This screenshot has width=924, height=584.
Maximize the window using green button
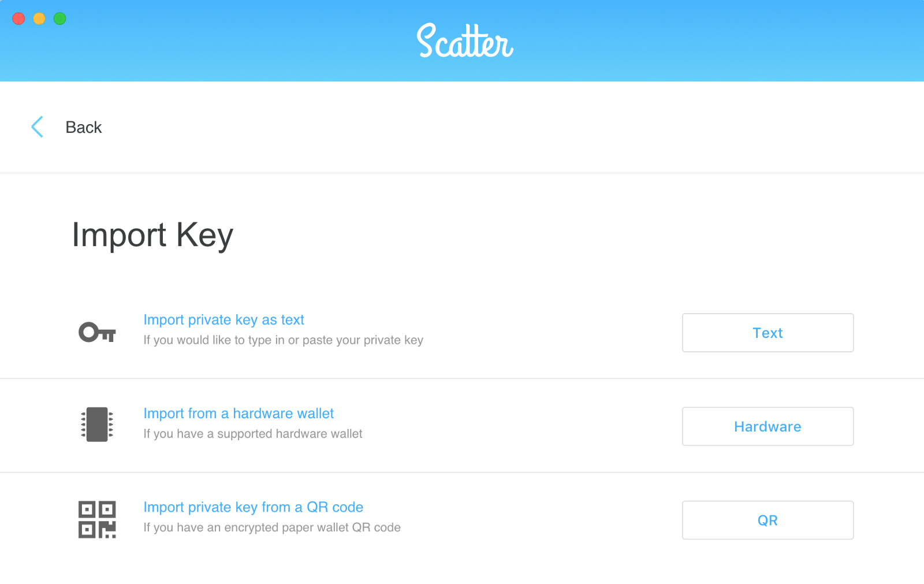pos(60,18)
